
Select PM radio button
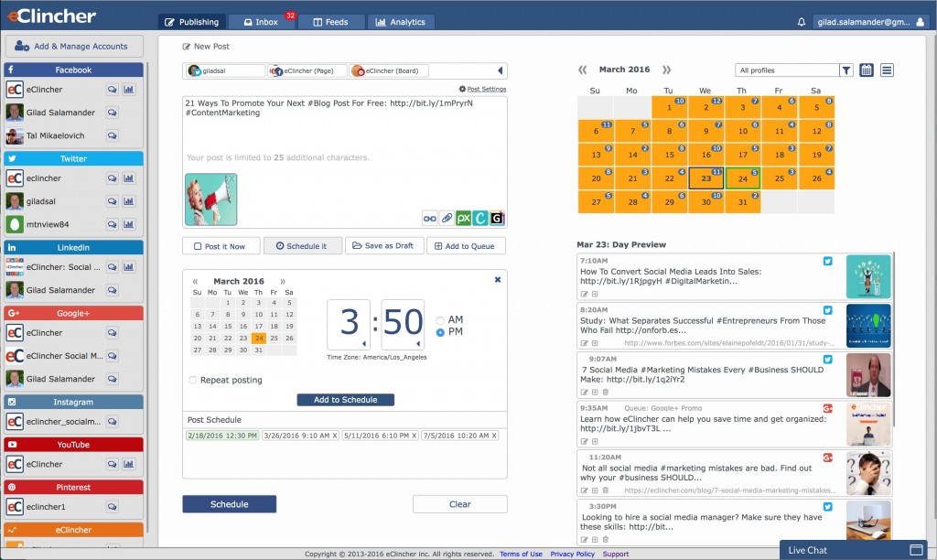click(440, 332)
